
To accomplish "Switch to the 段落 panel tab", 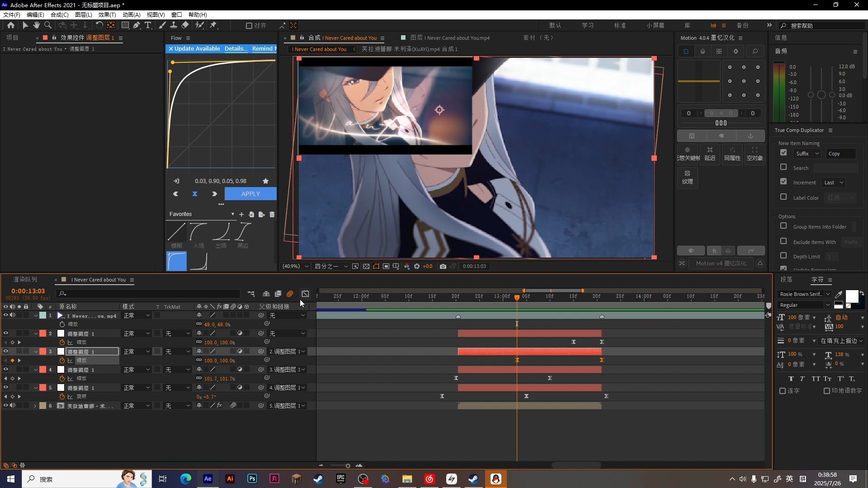I will click(x=787, y=280).
